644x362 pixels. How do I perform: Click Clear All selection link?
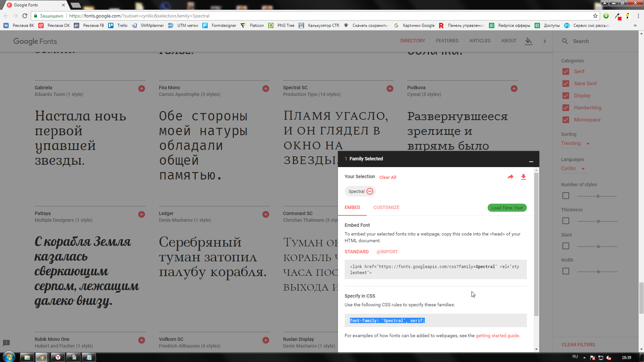pyautogui.click(x=388, y=177)
